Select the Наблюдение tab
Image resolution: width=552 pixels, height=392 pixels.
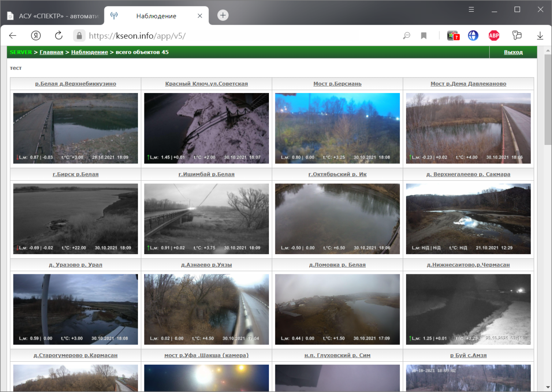point(156,16)
